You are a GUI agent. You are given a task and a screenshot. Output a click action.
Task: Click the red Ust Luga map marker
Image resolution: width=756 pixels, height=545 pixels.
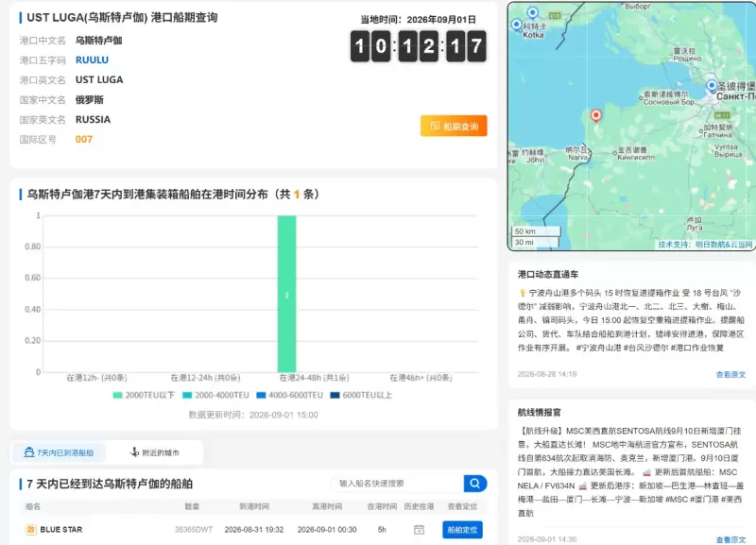coord(596,115)
